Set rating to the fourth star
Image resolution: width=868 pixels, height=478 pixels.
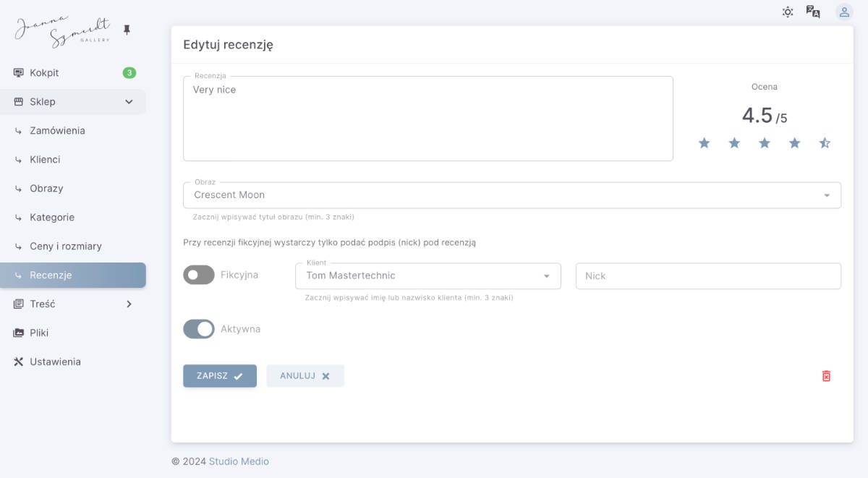[x=794, y=143]
